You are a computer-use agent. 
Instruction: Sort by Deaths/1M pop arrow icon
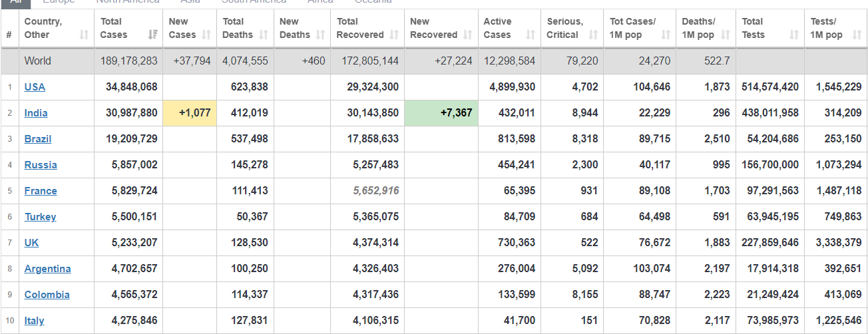(725, 35)
